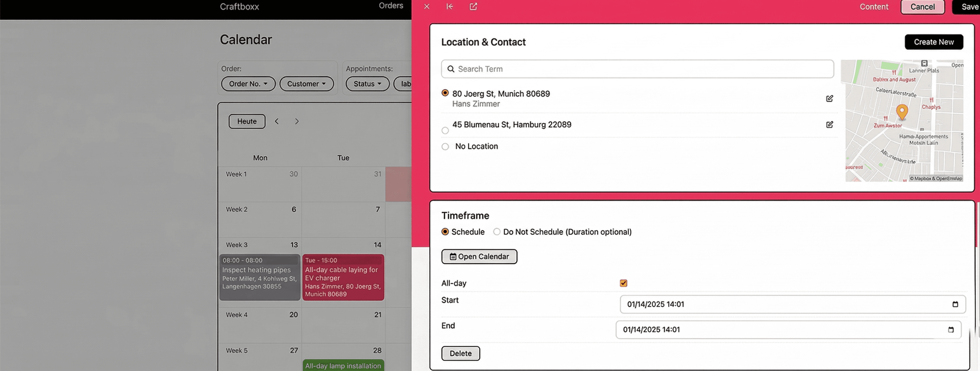This screenshot has width=980, height=371.
Task: Go to previous calendar period arrow
Action: tap(277, 122)
